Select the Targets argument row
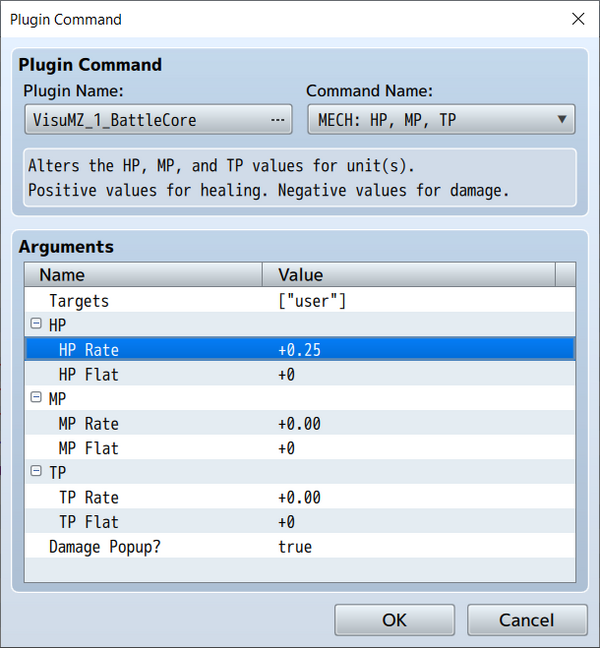Screen dimensions: 600x648 pyautogui.click(x=300, y=300)
